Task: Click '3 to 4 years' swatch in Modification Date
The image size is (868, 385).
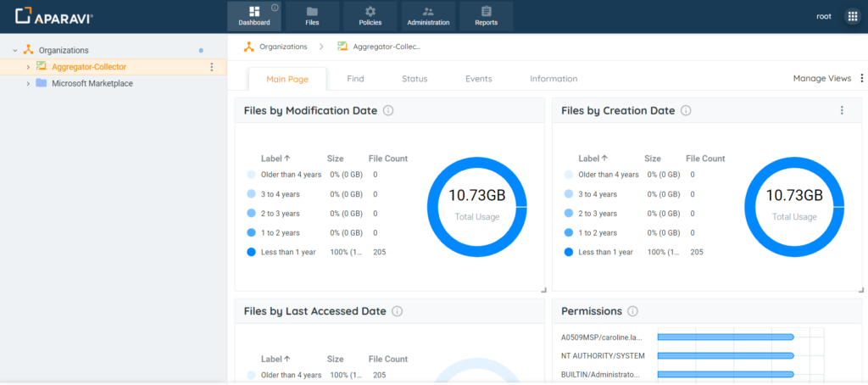Action: point(251,194)
